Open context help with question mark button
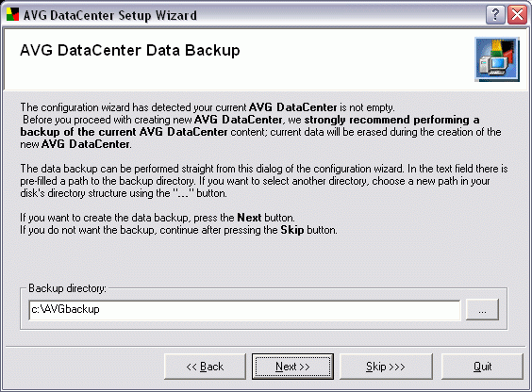This screenshot has width=532, height=392. 495,15
